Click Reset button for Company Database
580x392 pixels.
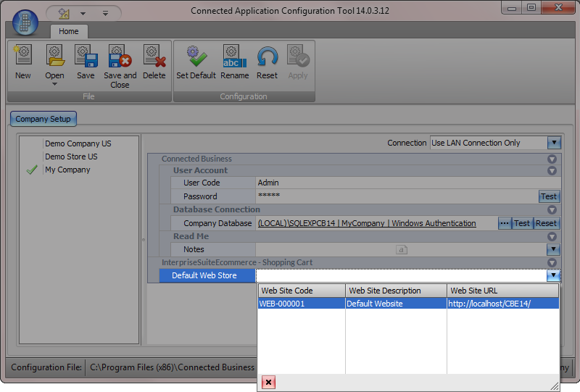[x=546, y=223]
